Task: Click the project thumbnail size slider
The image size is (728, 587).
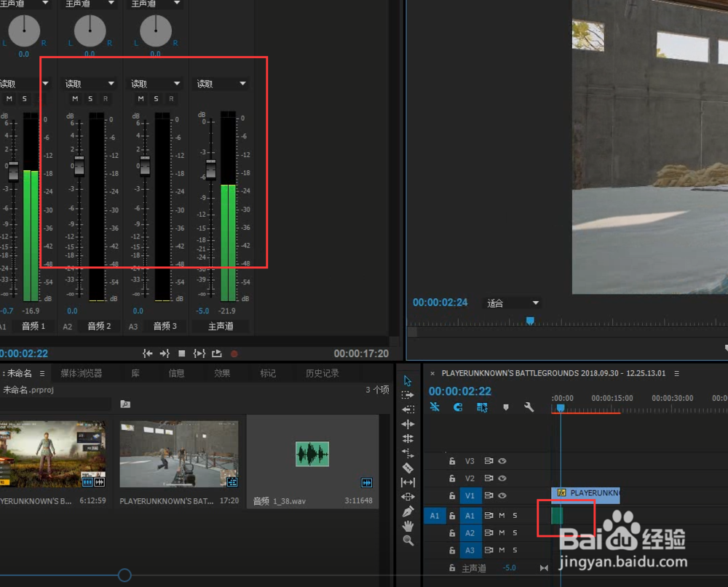Action: tap(124, 575)
